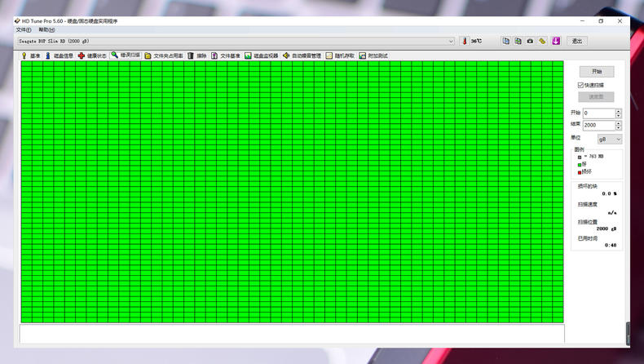The image size is (644, 364).
Task: Click the 退出 exit button
Action: point(577,41)
